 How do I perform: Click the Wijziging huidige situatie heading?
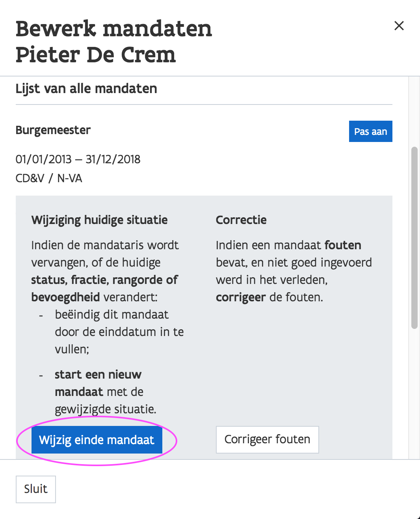99,220
